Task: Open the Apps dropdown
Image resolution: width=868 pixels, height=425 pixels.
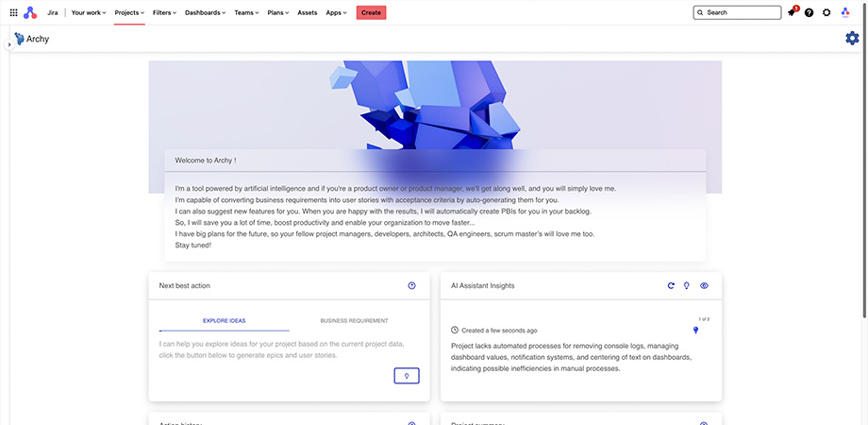Action: point(337,12)
